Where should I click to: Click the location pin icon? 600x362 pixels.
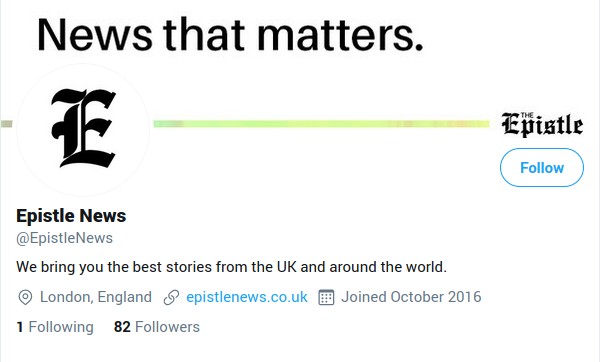pyautogui.click(x=25, y=297)
